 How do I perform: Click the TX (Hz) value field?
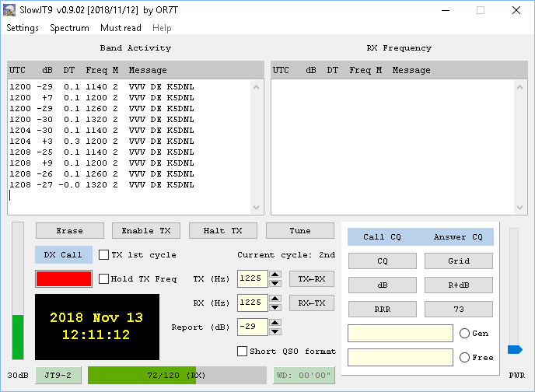click(253, 278)
